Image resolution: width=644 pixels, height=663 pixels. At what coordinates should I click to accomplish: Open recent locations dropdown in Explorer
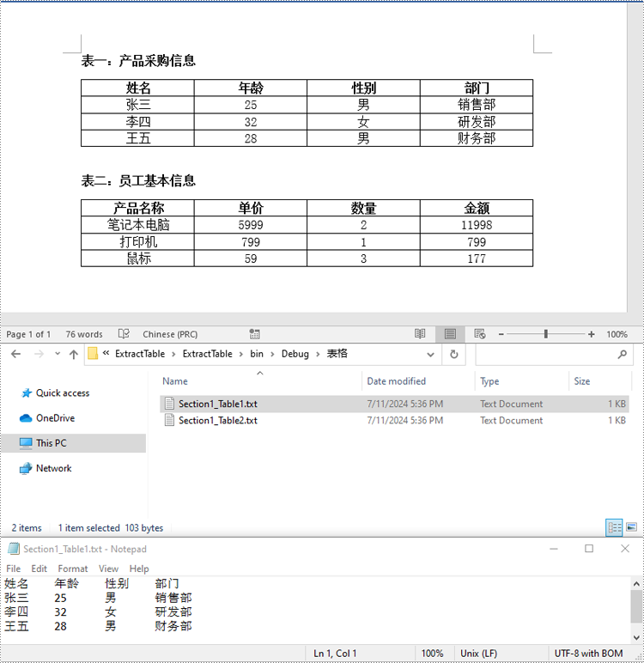tap(58, 354)
